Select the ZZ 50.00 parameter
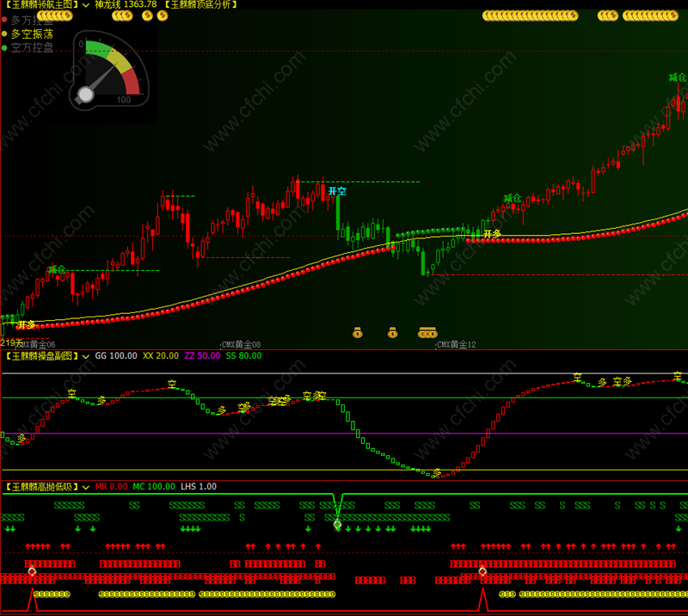The height and width of the screenshot is (616, 688). click(202, 356)
